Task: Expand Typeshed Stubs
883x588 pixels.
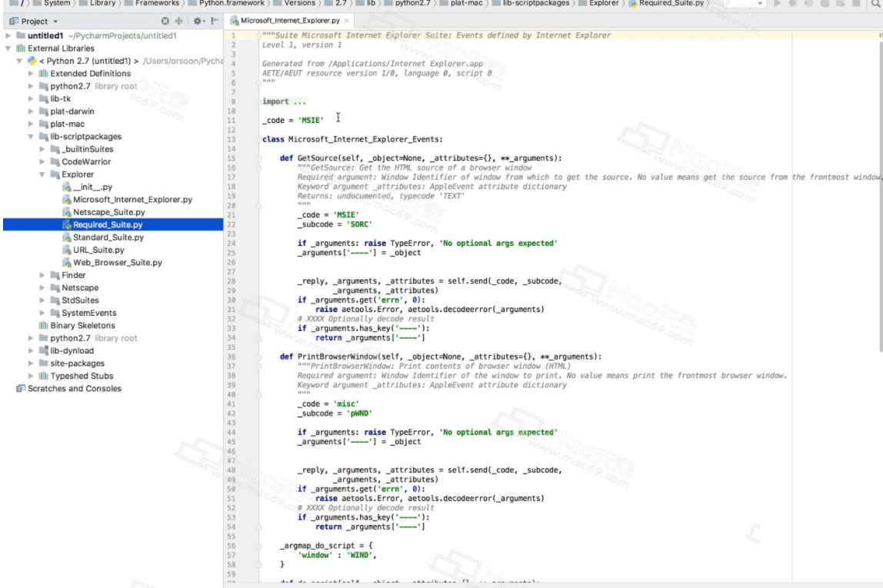Action: point(31,376)
